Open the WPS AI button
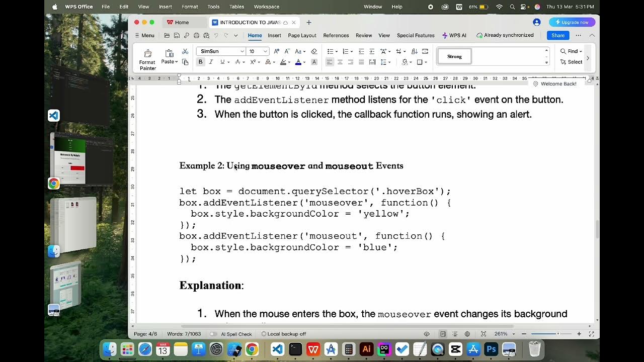This screenshot has height=362, width=644. 454,36
